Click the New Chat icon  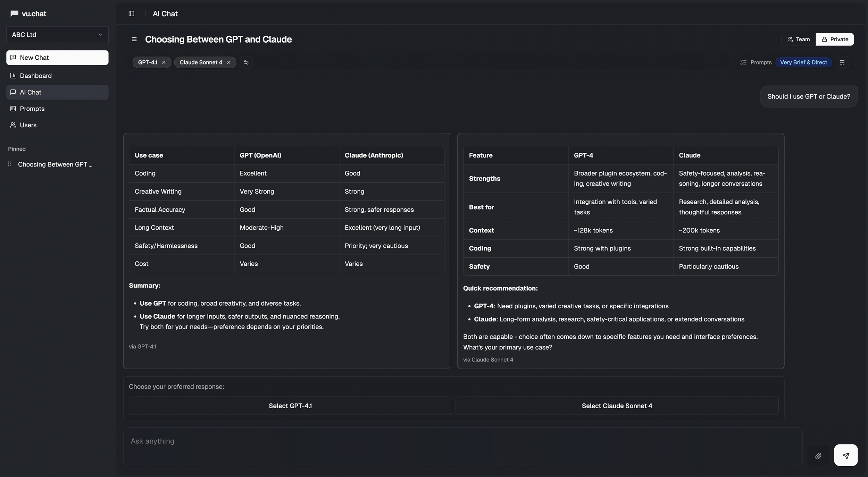[x=13, y=57]
